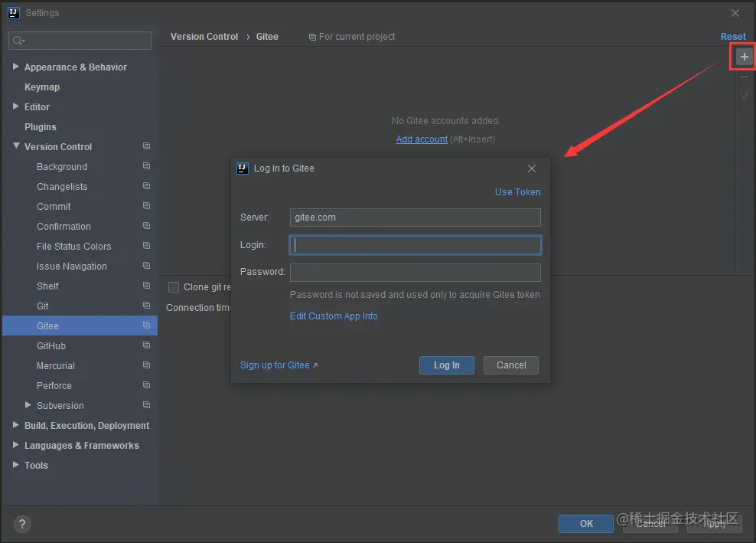Click project-level icon next to Gitee
This screenshot has height=543, width=756.
click(x=147, y=325)
